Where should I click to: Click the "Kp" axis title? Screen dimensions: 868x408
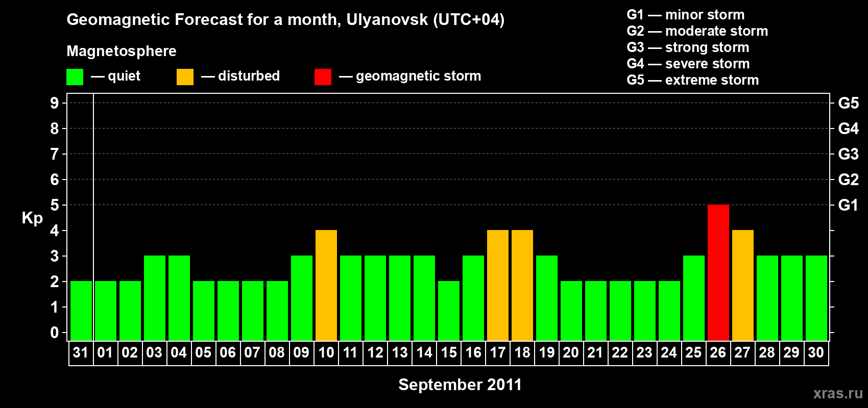32,218
